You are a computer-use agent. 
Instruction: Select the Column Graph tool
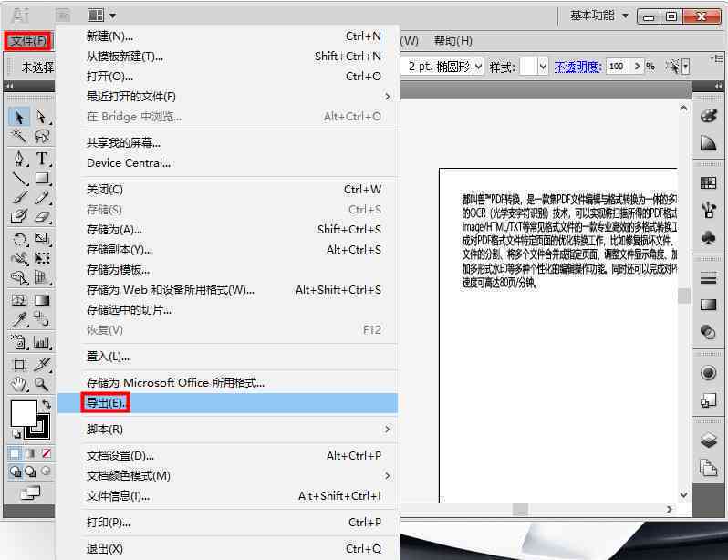pos(42,343)
